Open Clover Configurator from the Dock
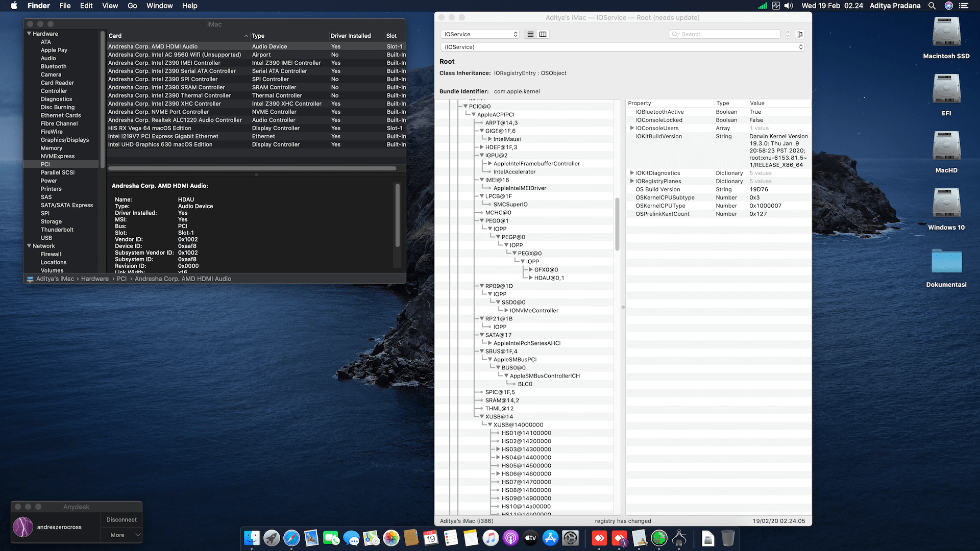Screen dimensions: 980x551 [659, 538]
